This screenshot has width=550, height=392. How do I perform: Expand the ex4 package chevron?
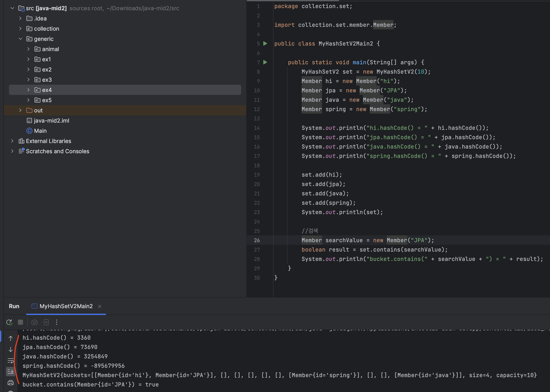[28, 90]
